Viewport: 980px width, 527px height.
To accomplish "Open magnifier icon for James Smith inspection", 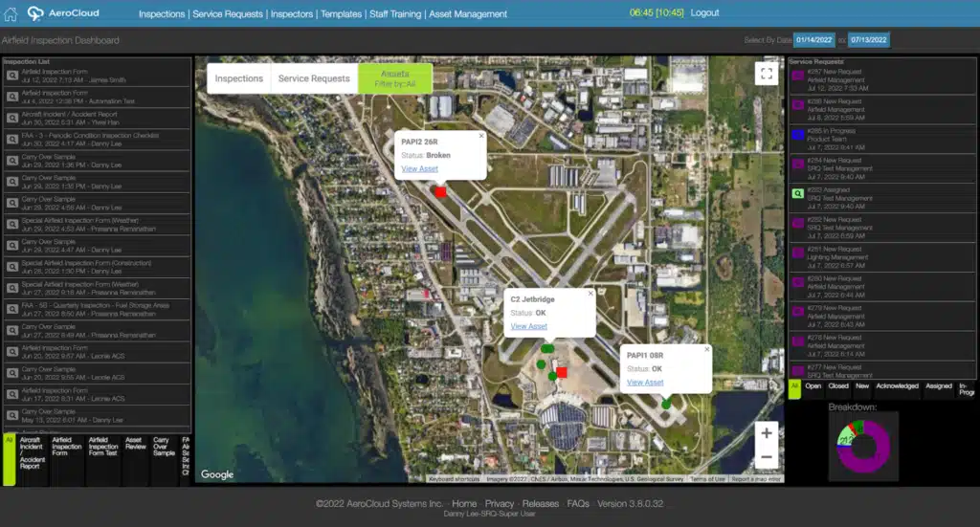I will pos(11,75).
